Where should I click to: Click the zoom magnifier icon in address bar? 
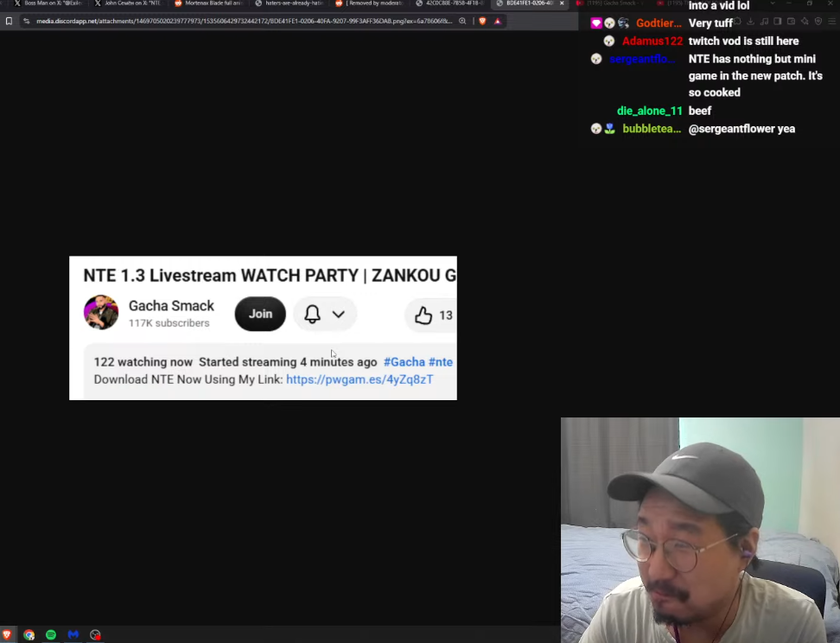[462, 22]
